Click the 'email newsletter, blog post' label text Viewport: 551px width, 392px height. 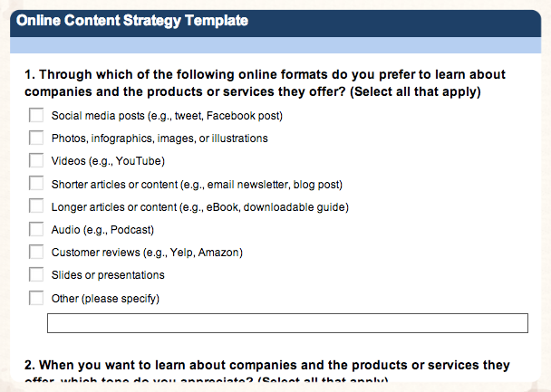[x=273, y=185]
